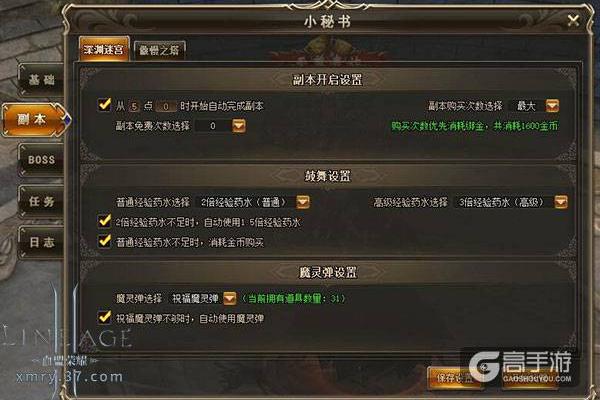
Task: Click the 保存设置 button
Action: coord(455,378)
